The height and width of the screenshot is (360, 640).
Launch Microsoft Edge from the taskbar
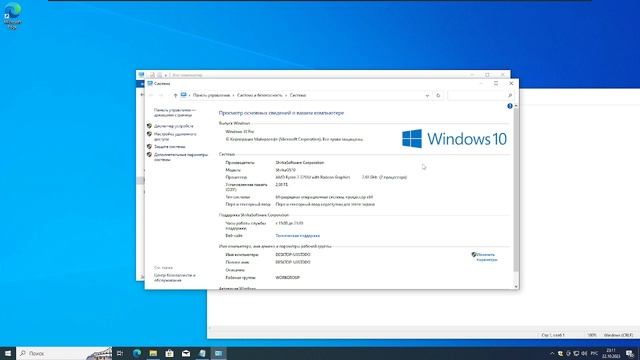(137, 353)
